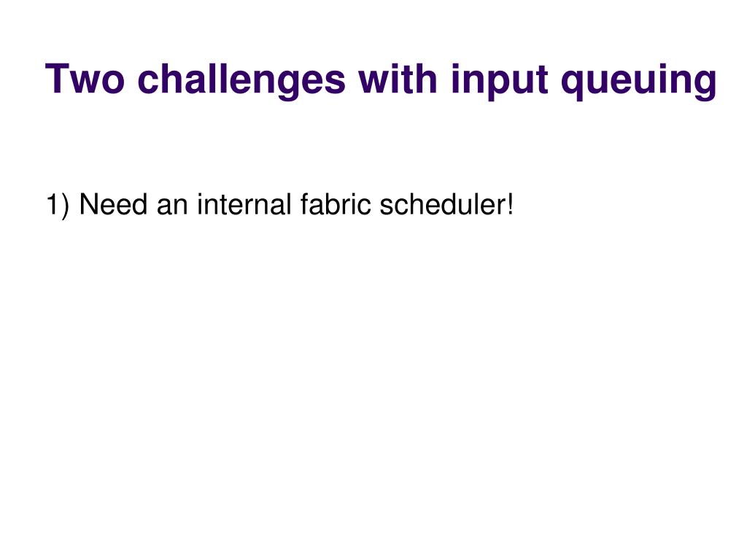The width and height of the screenshot is (747, 560).
Task: Click the word "an" in the bullet
Action: click(172, 208)
